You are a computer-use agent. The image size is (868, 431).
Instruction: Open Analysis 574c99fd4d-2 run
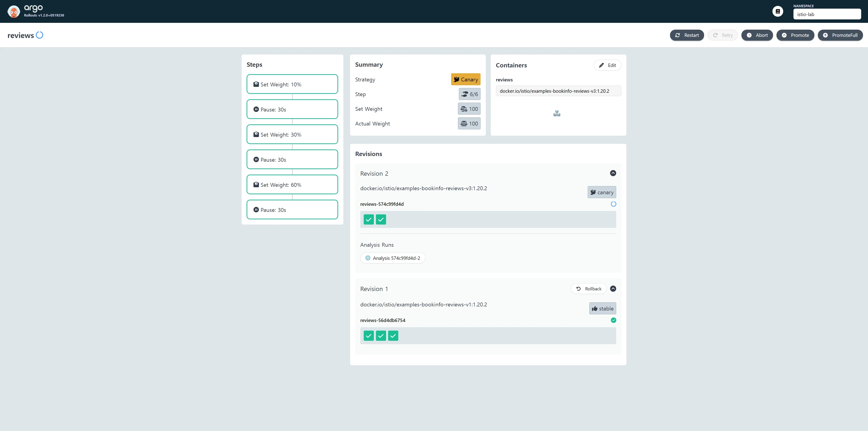[393, 258]
